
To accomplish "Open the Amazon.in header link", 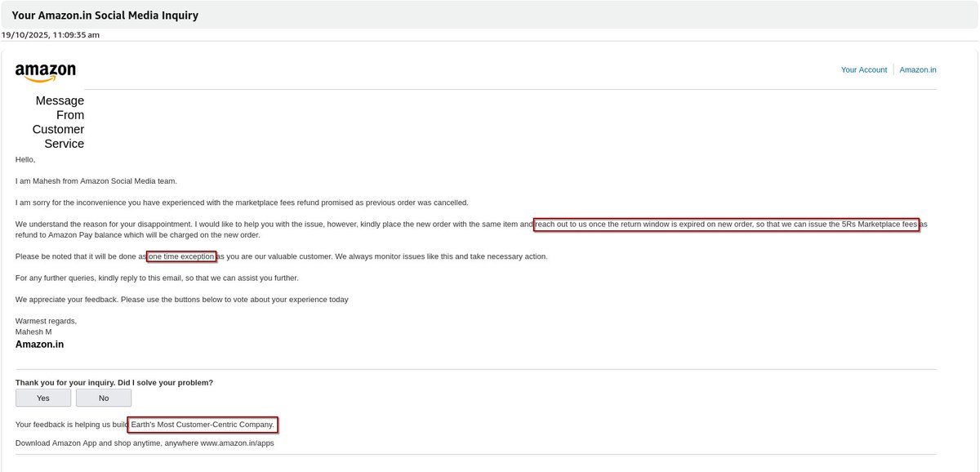I will click(918, 70).
